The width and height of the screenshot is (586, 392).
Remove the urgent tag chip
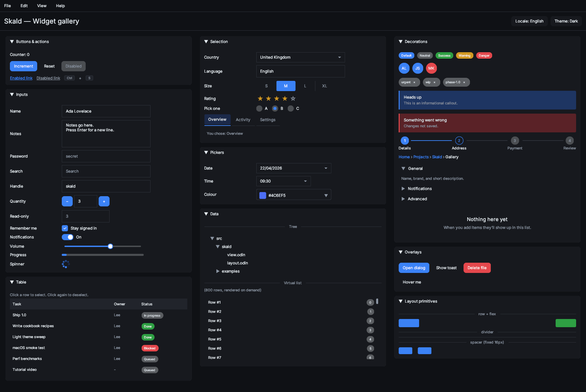(414, 82)
